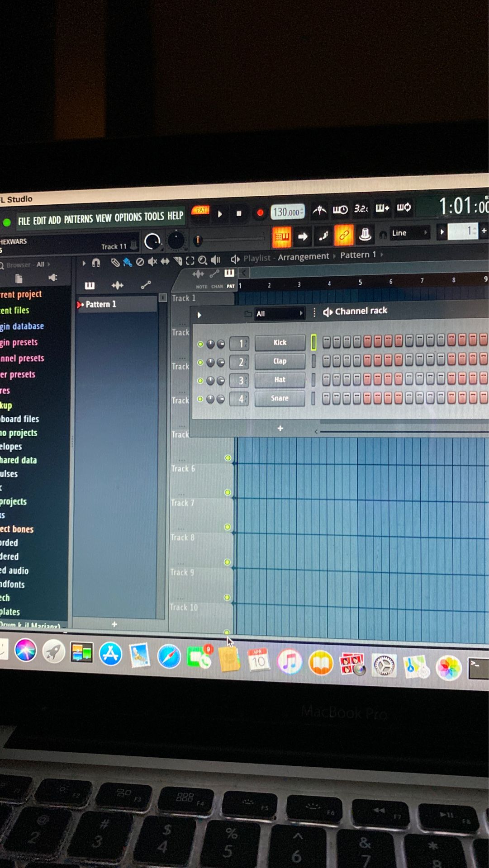Open the All channel filter dropdown
Viewport: 489px width, 868px height.
[x=279, y=313]
